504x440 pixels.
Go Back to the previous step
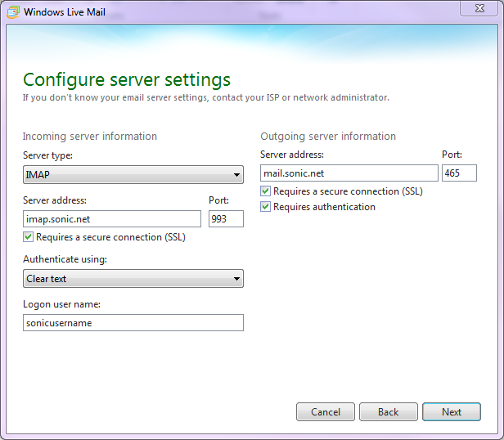coord(389,411)
